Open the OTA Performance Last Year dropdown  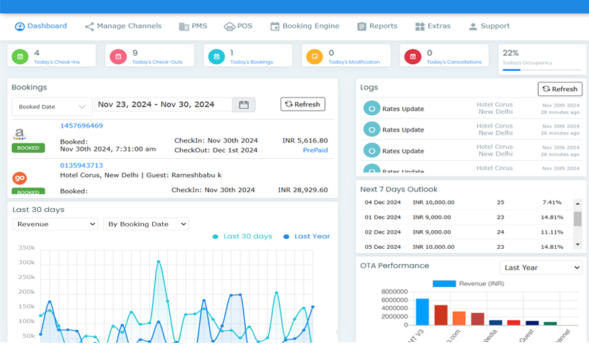point(541,267)
